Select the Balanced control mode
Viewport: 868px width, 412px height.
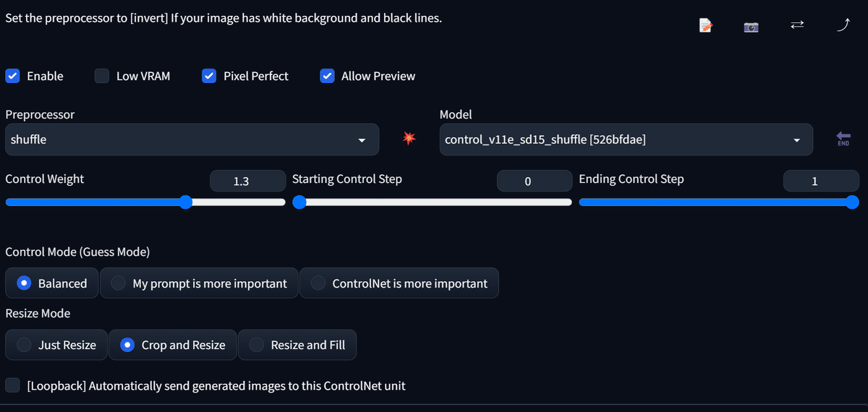tap(52, 283)
